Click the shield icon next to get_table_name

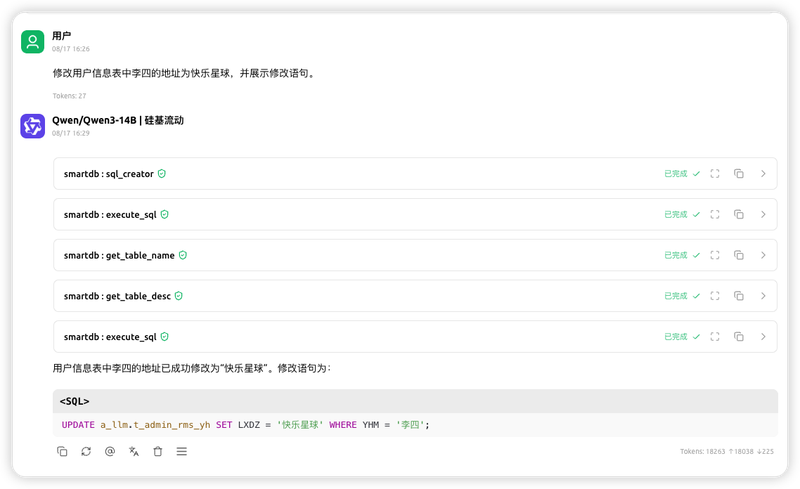(x=183, y=255)
